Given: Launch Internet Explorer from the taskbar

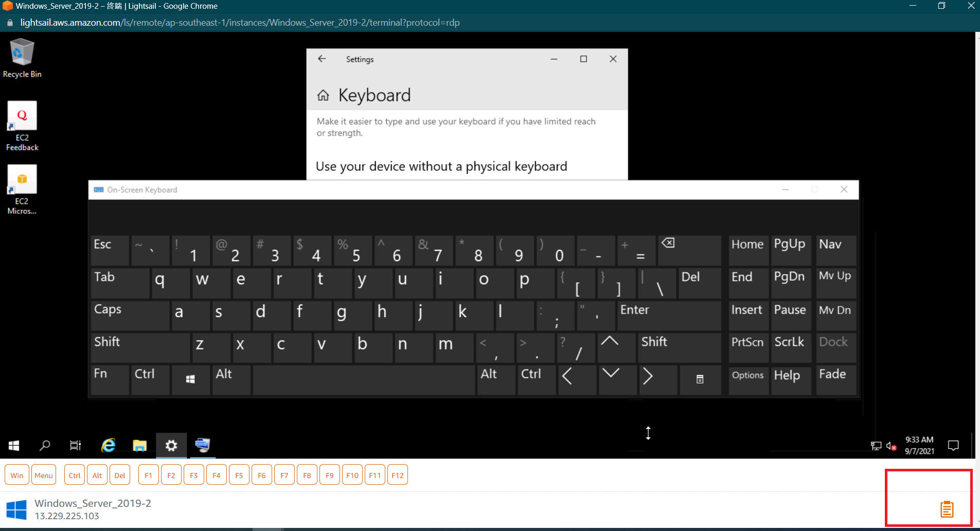Looking at the screenshot, I should [x=108, y=446].
